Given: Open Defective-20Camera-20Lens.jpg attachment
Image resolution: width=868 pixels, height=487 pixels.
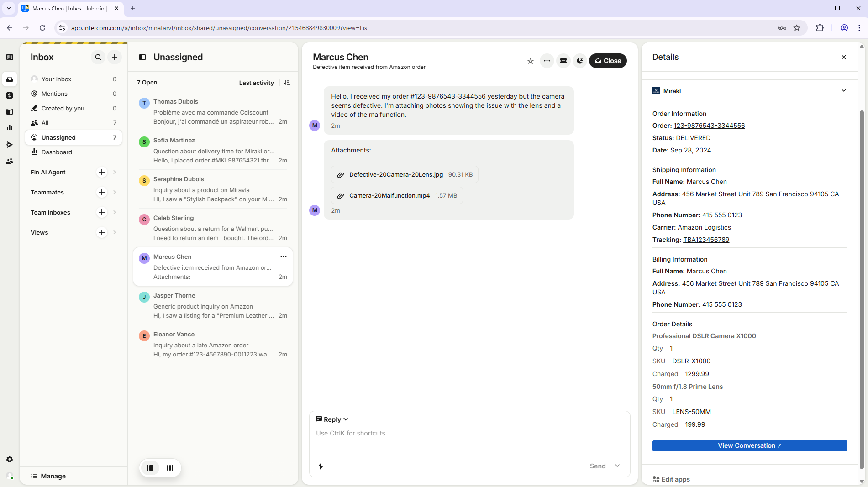Looking at the screenshot, I should point(405,174).
